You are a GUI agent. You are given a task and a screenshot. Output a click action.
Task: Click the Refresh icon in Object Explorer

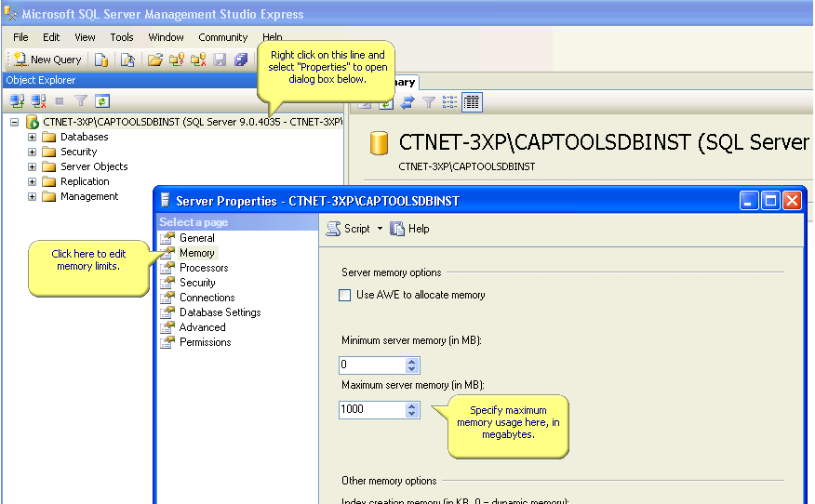coord(102,100)
